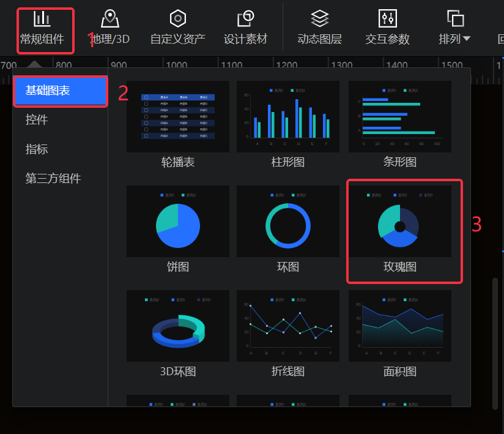Open the 设计素材 icon
Image resolution: width=504 pixels, height=434 pixels.
tap(245, 18)
